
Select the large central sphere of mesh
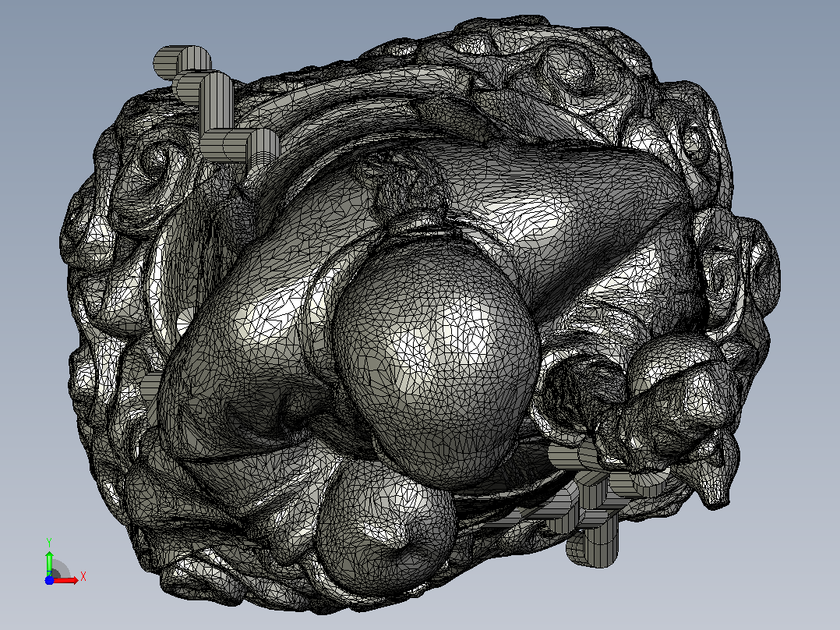click(435, 363)
